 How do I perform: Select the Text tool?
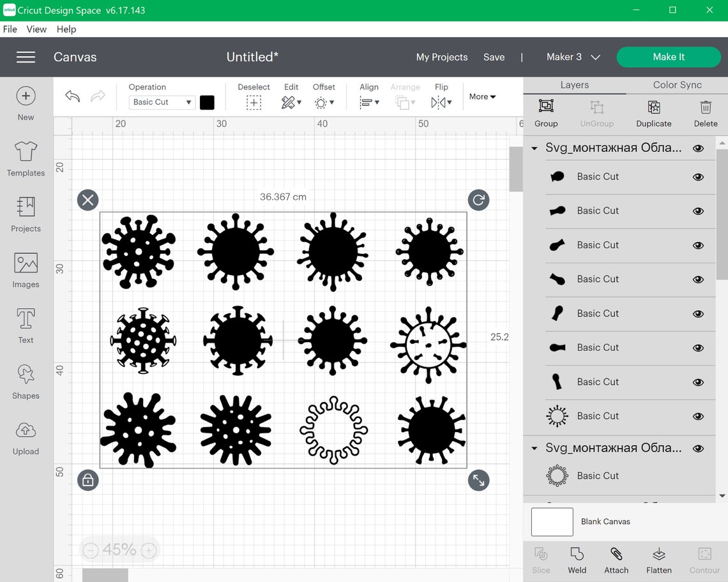[x=26, y=324]
